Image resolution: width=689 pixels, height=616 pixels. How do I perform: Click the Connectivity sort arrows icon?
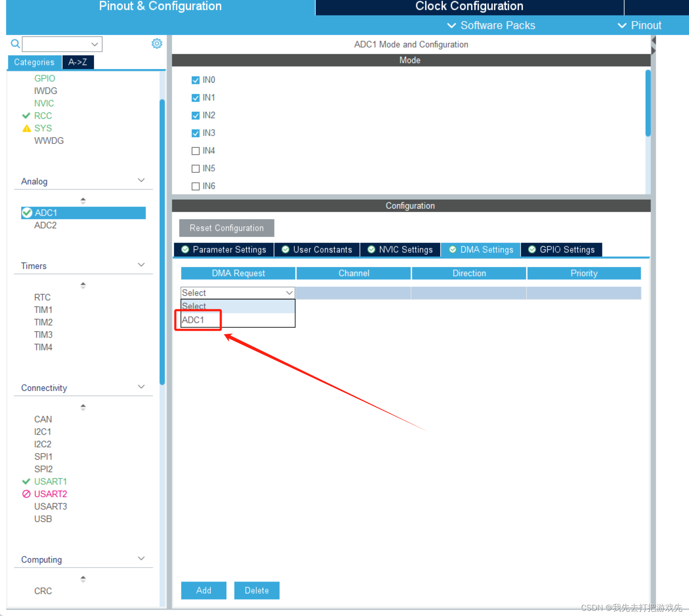pos(83,407)
